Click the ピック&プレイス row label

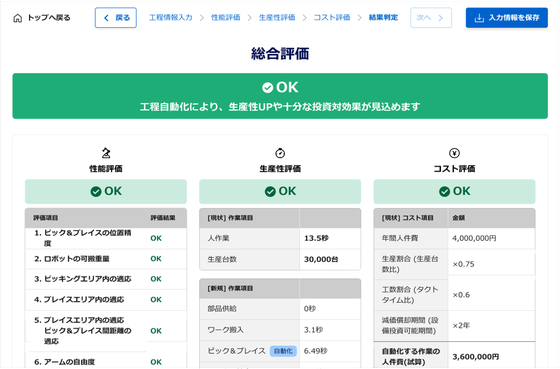pyautogui.click(x=236, y=351)
